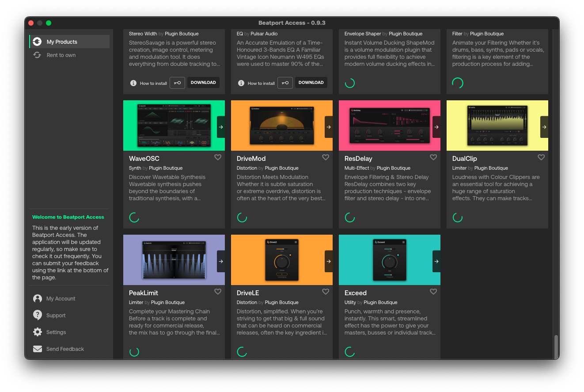
Task: Open My Products section
Action: [69, 42]
